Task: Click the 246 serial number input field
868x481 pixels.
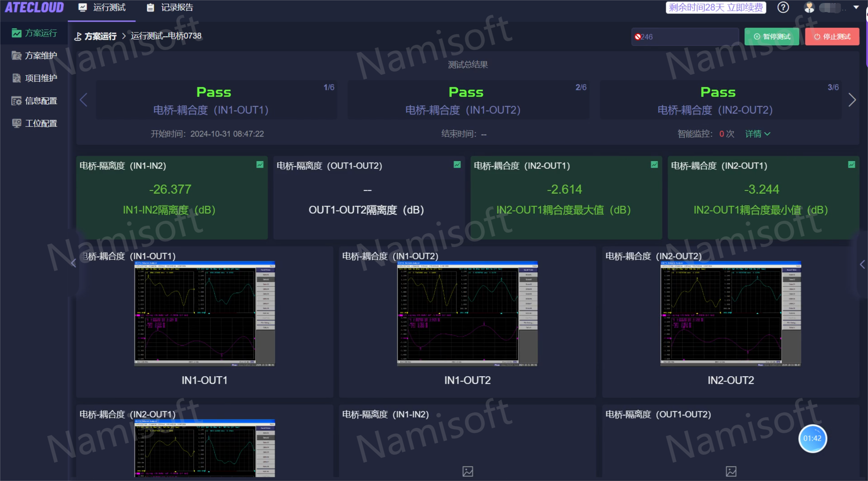Action: pos(685,36)
